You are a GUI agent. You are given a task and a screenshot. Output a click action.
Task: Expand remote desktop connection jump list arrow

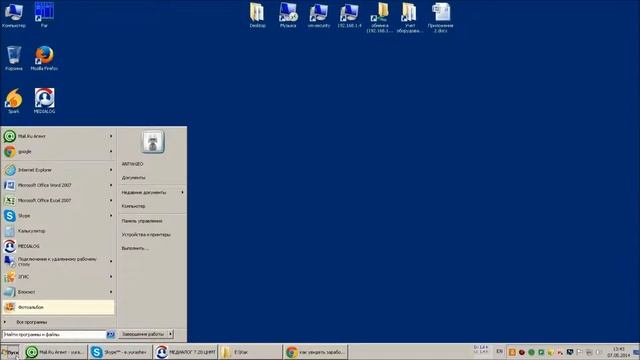[x=111, y=261]
